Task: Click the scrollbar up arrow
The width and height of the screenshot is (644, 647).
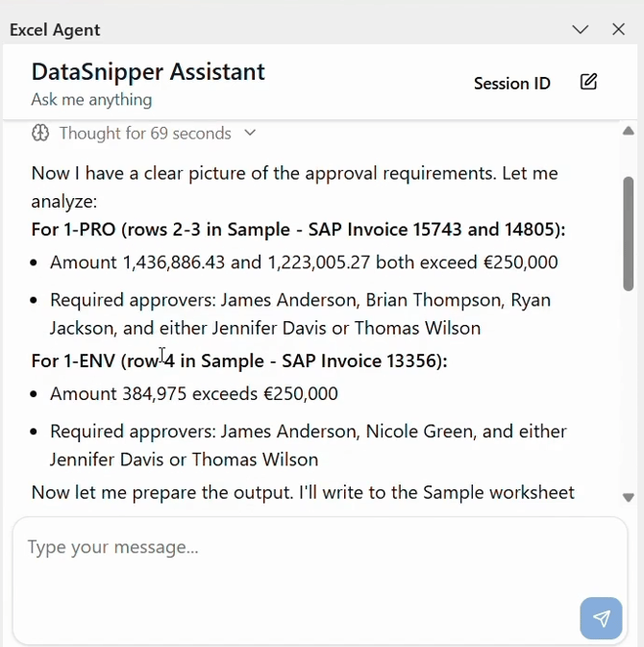Action: [x=629, y=131]
